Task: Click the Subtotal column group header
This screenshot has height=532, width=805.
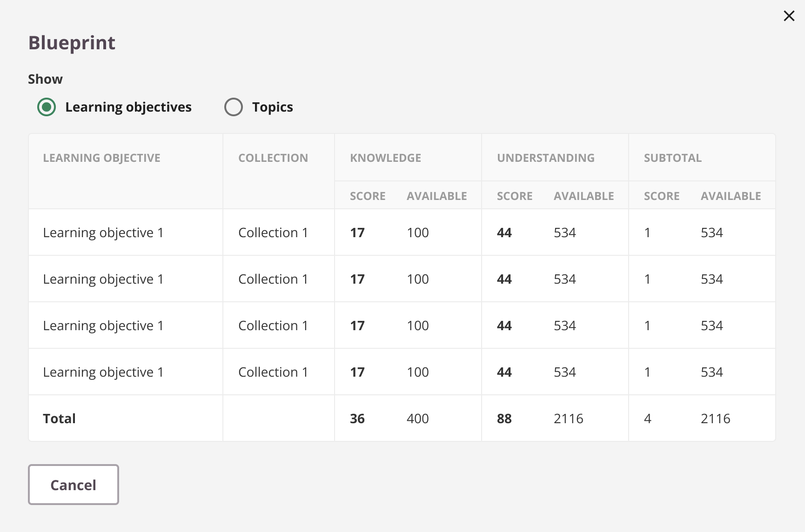Action: click(x=673, y=158)
